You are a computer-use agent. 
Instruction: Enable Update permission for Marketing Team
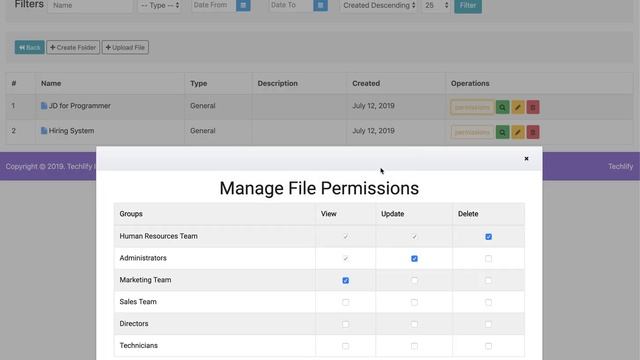414,280
